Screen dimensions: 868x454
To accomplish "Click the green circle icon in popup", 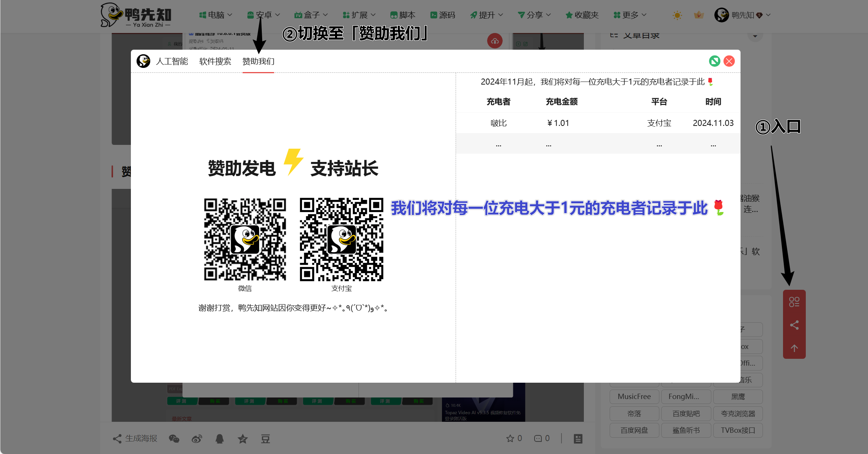I will click(715, 61).
